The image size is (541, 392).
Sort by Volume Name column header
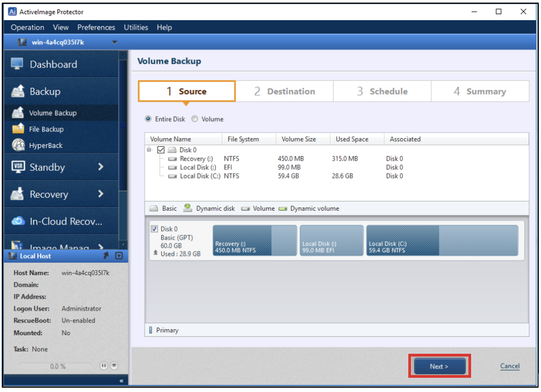point(183,139)
